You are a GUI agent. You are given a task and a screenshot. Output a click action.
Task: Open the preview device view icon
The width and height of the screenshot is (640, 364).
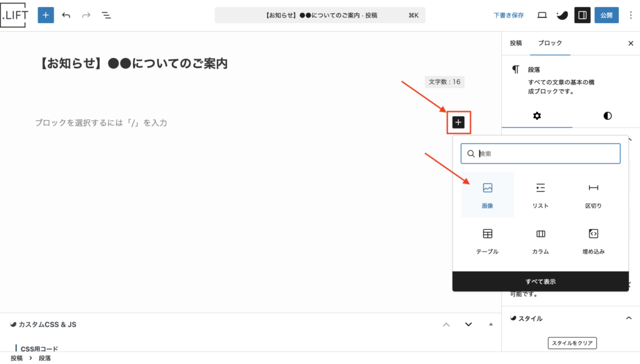tap(542, 15)
